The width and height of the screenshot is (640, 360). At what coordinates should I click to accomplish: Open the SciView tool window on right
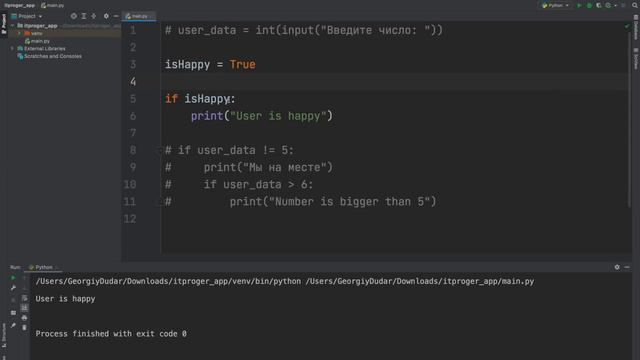[636, 59]
